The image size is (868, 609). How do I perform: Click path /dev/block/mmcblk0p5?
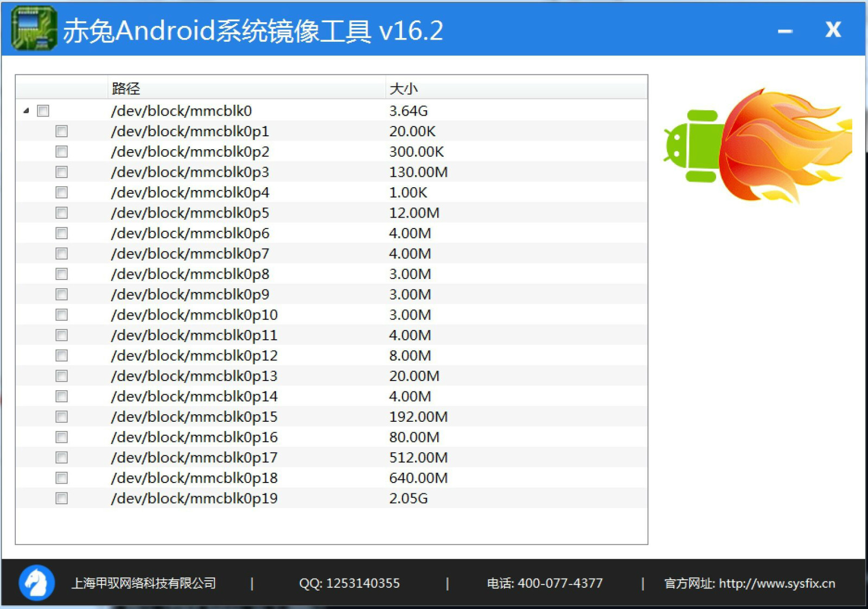click(x=190, y=213)
